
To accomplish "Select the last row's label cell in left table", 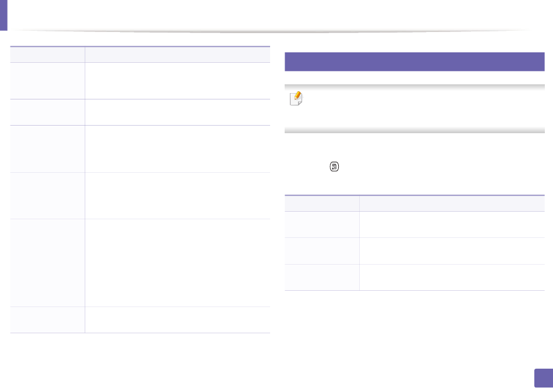I will (47, 320).
